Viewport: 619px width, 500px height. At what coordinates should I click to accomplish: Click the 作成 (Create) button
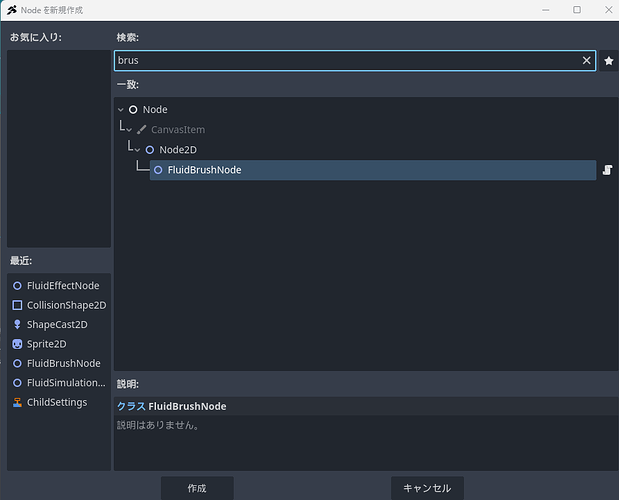tap(197, 488)
